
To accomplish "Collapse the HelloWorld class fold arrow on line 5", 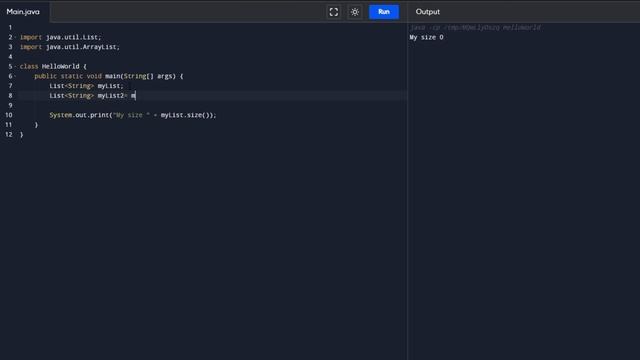I will click(15, 67).
